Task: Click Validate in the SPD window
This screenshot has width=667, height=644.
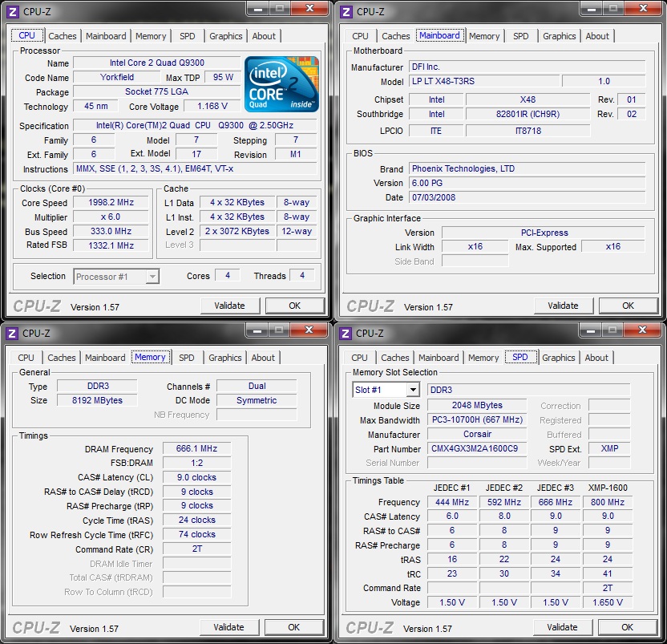Action: [562, 627]
